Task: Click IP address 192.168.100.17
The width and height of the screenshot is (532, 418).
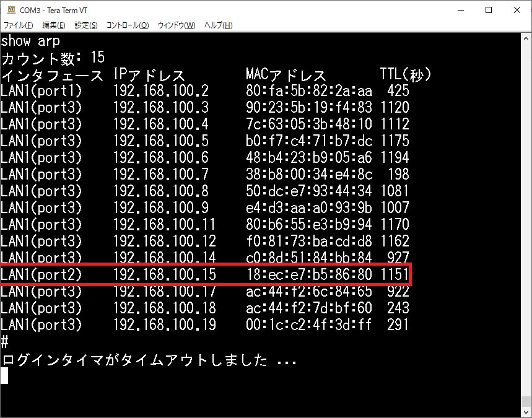Action: click(165, 292)
